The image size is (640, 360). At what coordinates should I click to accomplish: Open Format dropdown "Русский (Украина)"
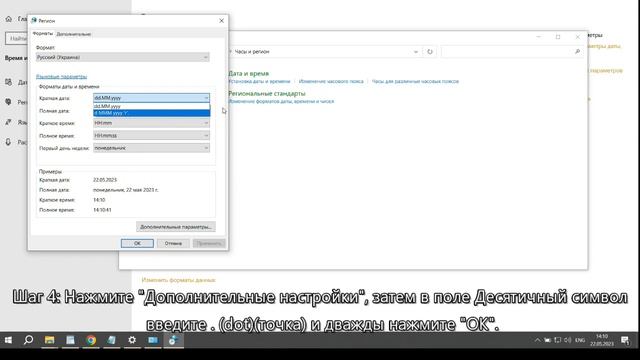(x=122, y=58)
